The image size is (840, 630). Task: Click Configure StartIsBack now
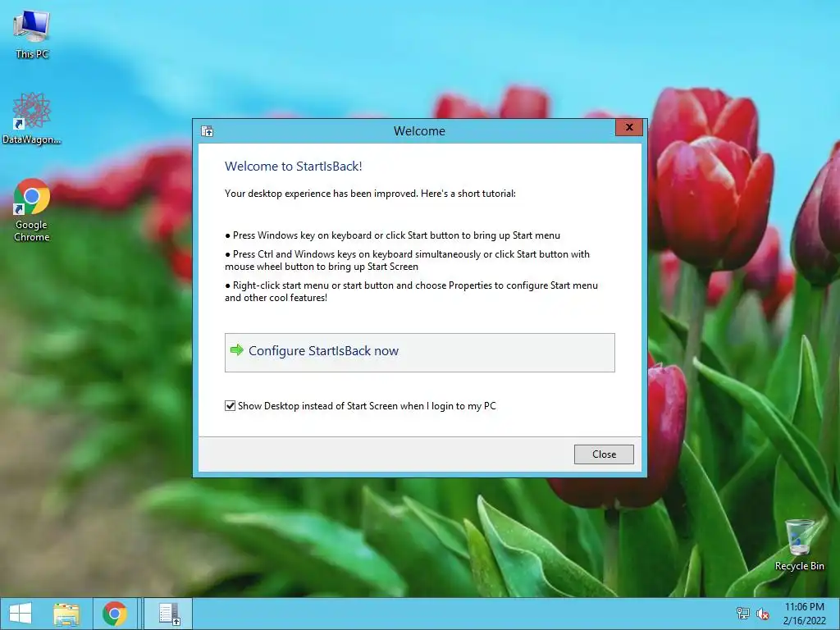click(419, 353)
